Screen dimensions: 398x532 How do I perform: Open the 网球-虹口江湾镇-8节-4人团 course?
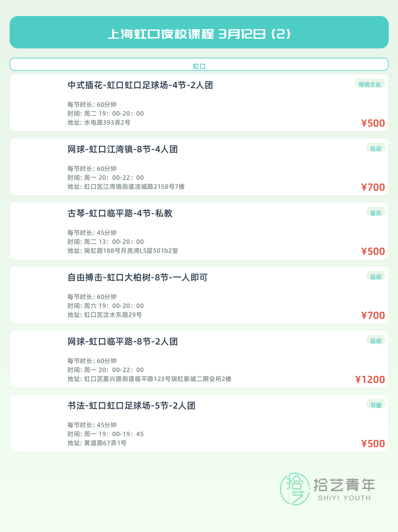(123, 149)
